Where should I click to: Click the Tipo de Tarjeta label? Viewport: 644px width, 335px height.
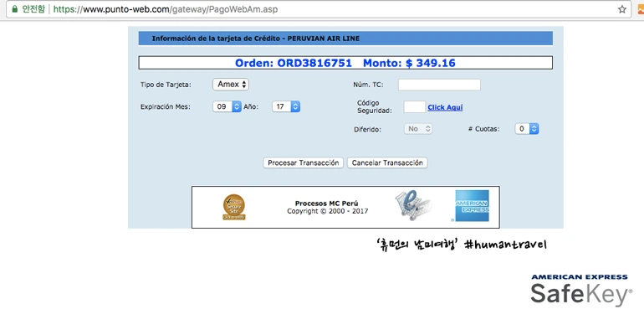coord(166,85)
